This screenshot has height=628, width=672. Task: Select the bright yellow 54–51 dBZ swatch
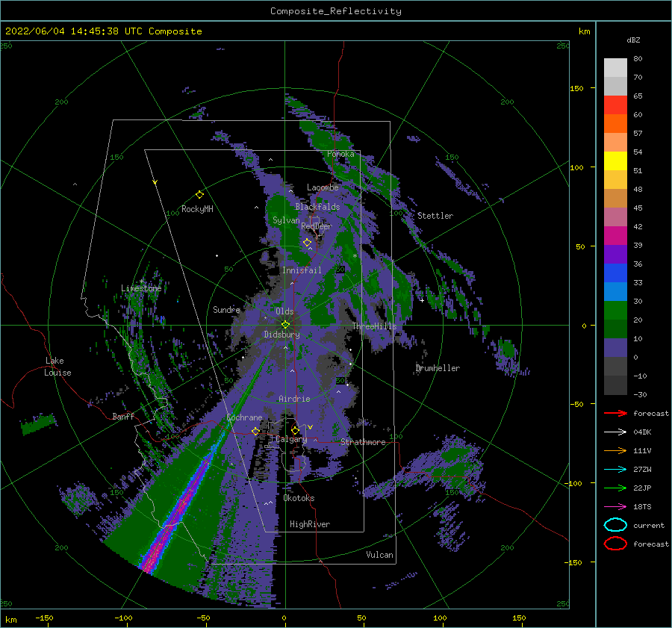[x=615, y=161]
